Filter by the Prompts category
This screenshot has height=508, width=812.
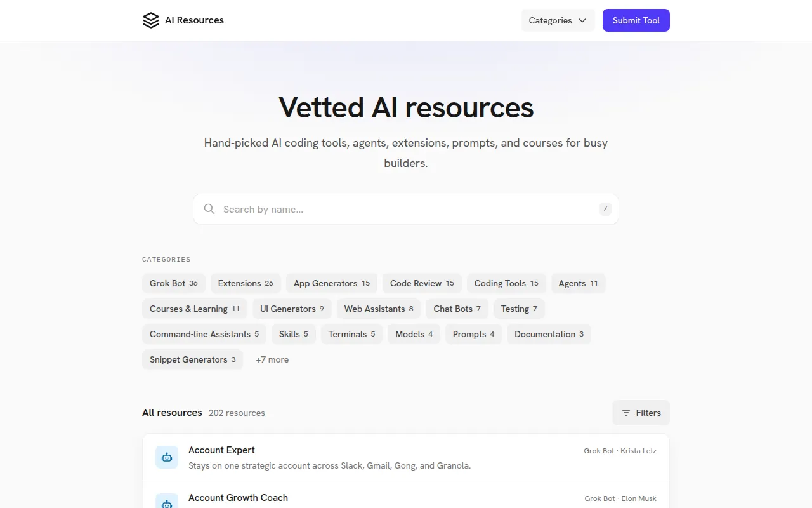(474, 334)
